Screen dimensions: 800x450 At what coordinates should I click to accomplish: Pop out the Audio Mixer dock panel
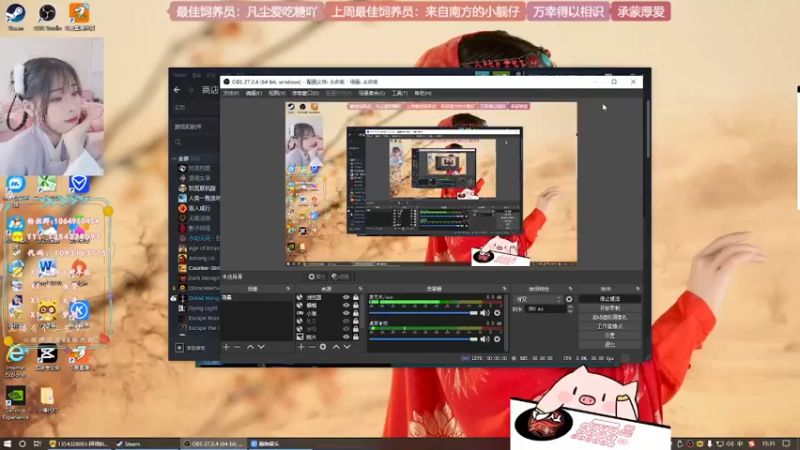tap(504, 289)
